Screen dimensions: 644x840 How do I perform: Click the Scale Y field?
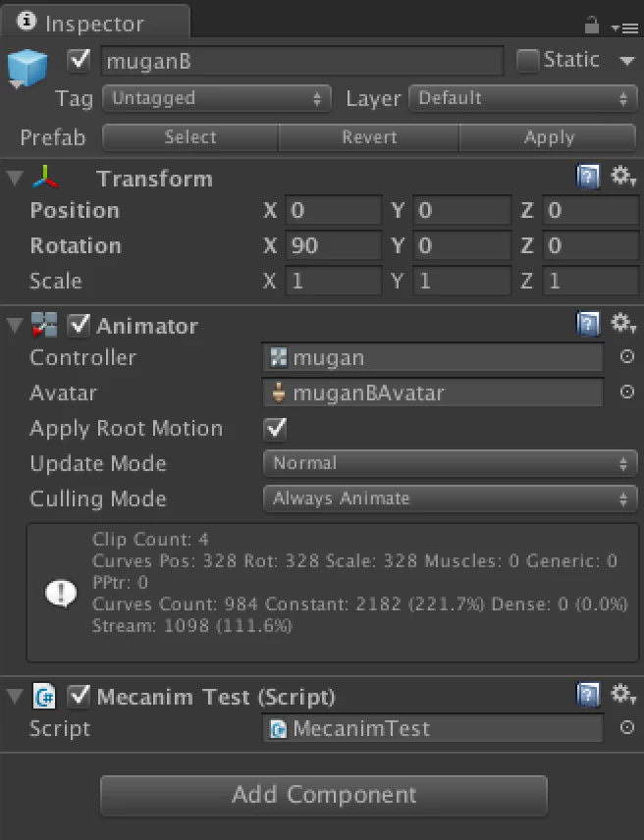[x=461, y=281]
